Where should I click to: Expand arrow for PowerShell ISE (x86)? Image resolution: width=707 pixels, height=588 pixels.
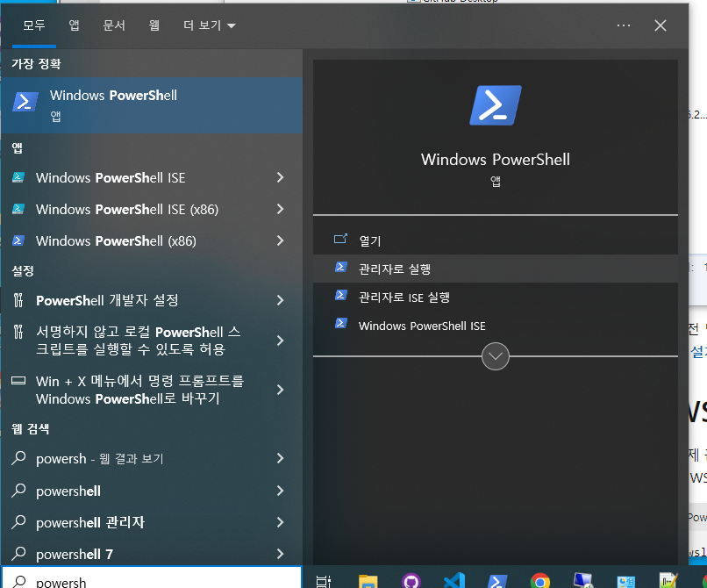coord(280,209)
